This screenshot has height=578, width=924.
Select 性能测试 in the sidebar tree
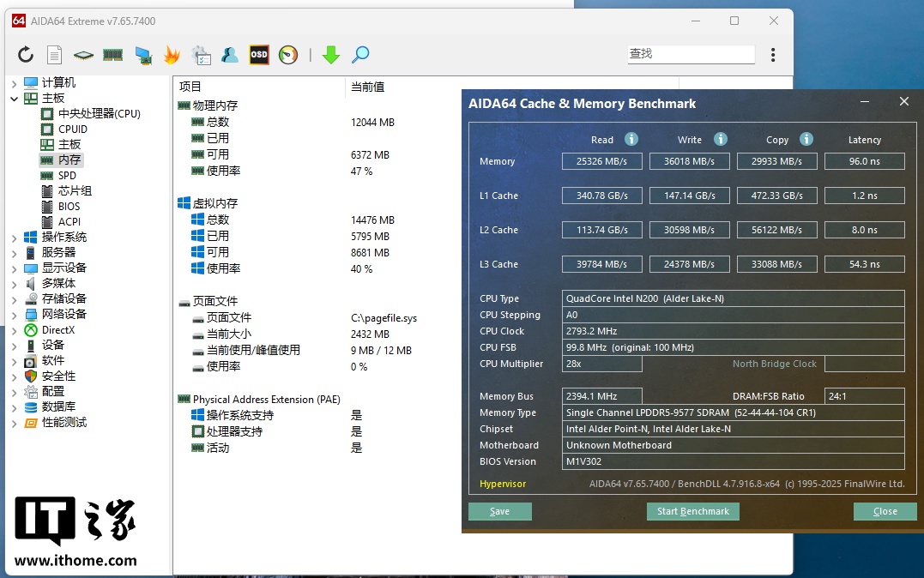pos(64,423)
